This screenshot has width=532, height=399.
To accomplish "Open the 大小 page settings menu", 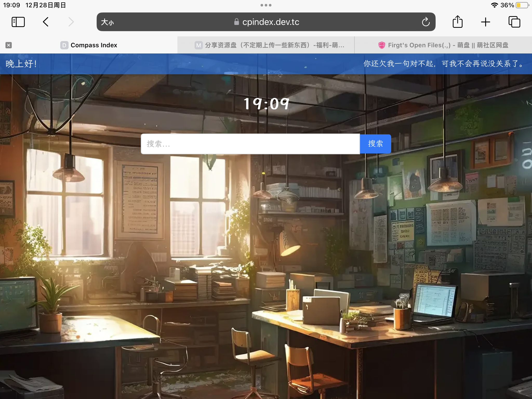I will pos(107,22).
